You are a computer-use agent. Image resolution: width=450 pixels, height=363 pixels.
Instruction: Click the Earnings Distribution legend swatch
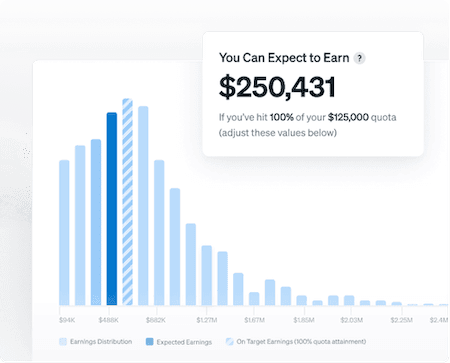click(63, 342)
